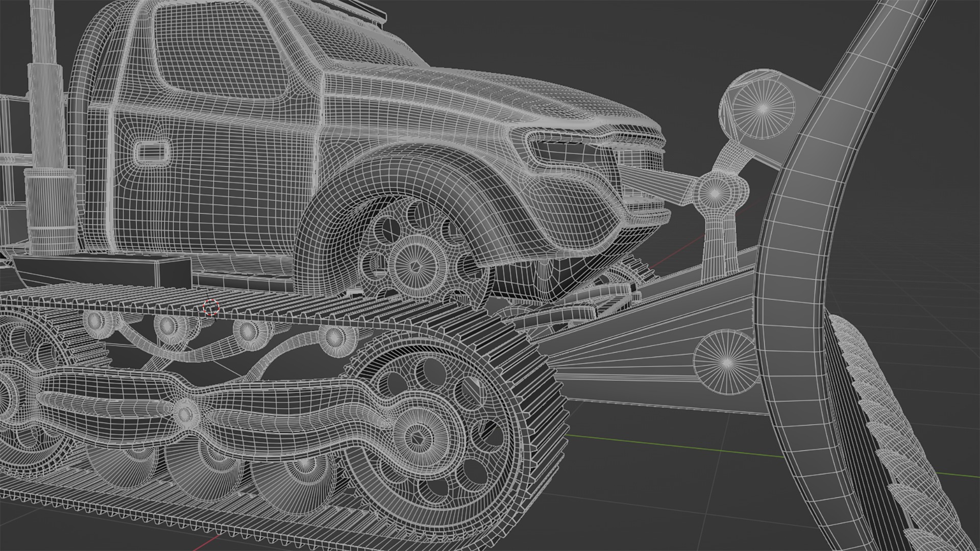
Task: Select the ball joint connecting plow arms
Action: [715, 193]
